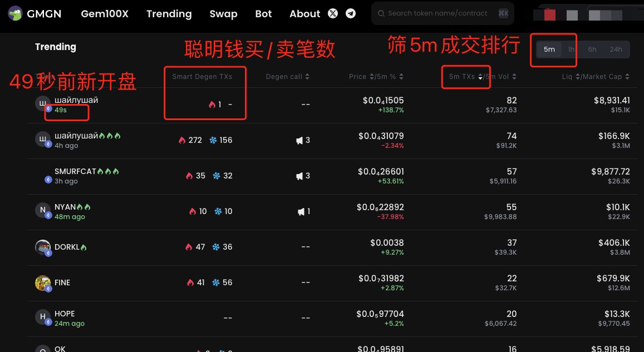This screenshot has height=352, width=644.
Task: Open the X (Twitter) icon link
Action: tap(333, 13)
